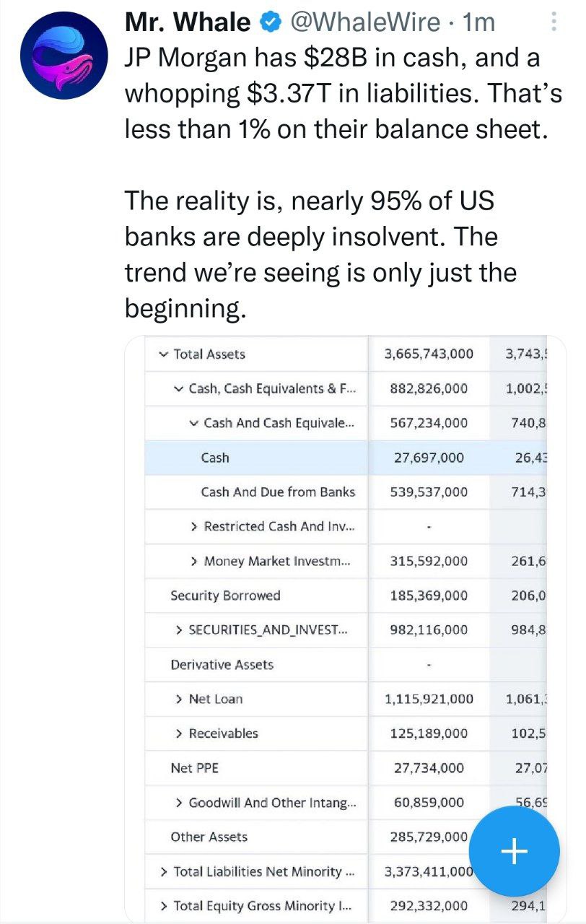Open the balance sheet image attachment
586x924 pixels.
[345, 629]
